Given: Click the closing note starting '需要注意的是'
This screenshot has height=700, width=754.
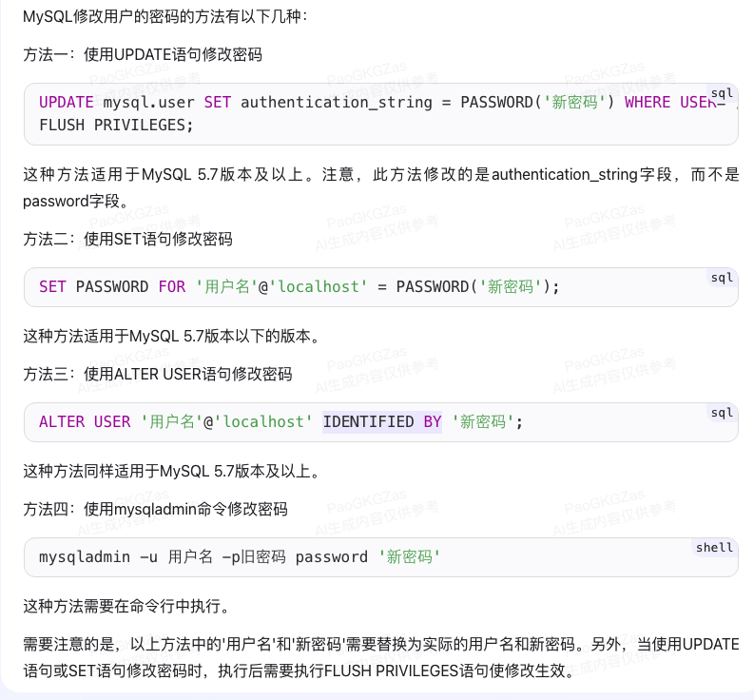Looking at the screenshot, I should click(381, 657).
